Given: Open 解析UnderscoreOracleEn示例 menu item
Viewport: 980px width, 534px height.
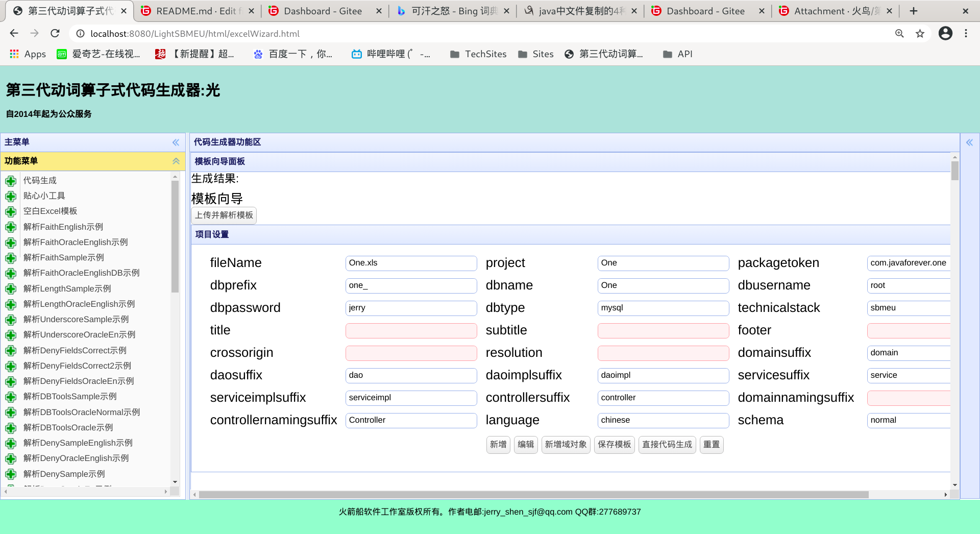Looking at the screenshot, I should (x=79, y=335).
